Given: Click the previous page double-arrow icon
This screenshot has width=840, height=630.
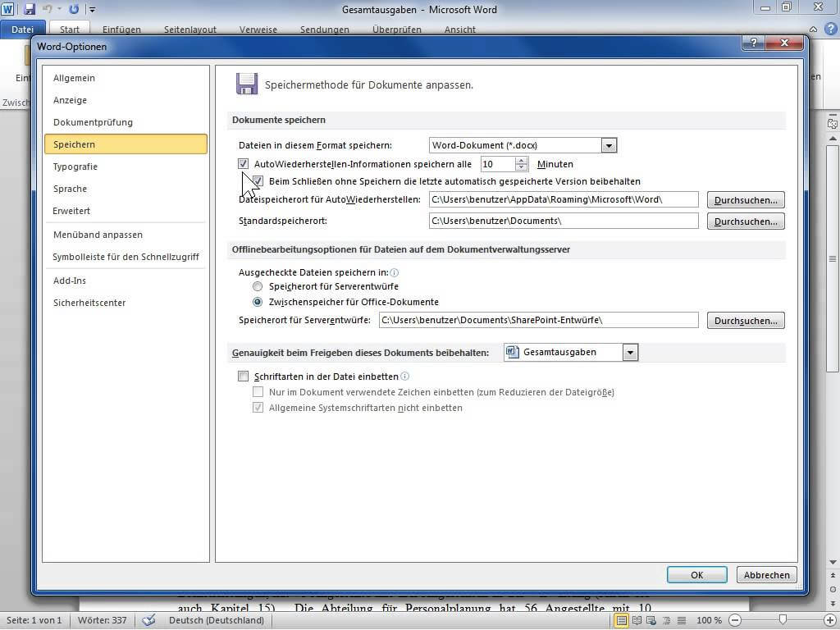Looking at the screenshot, I should pyautogui.click(x=833, y=576).
